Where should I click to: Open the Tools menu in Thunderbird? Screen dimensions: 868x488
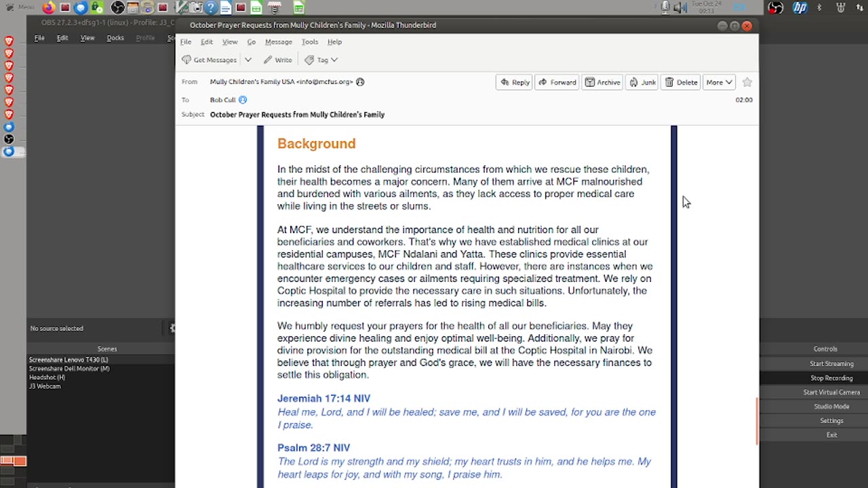310,42
